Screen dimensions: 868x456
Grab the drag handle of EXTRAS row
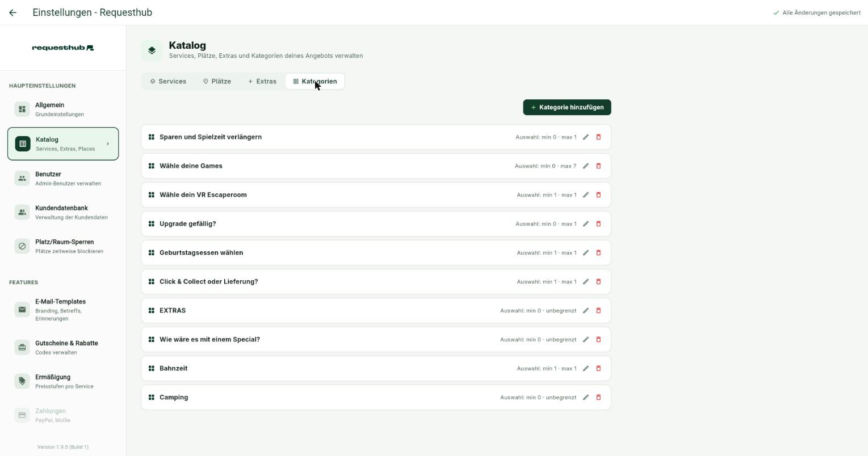152,311
